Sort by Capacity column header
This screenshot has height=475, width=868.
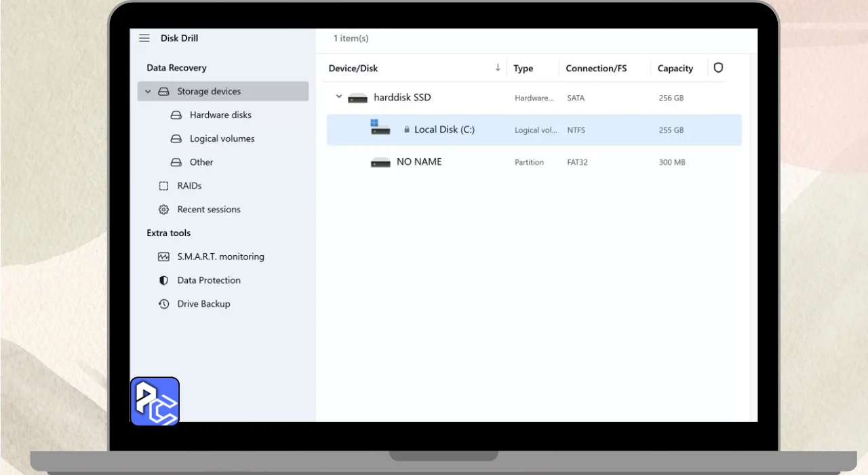coord(675,69)
